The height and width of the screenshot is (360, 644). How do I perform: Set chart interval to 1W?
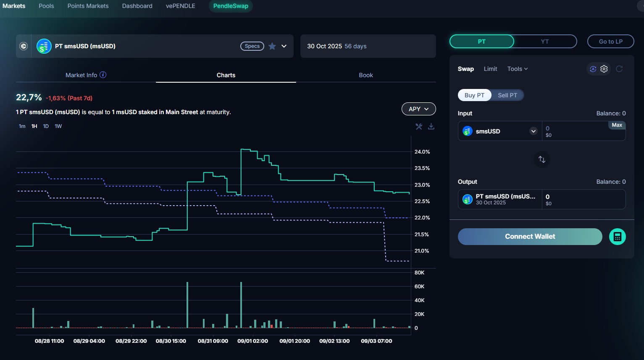coord(58,126)
